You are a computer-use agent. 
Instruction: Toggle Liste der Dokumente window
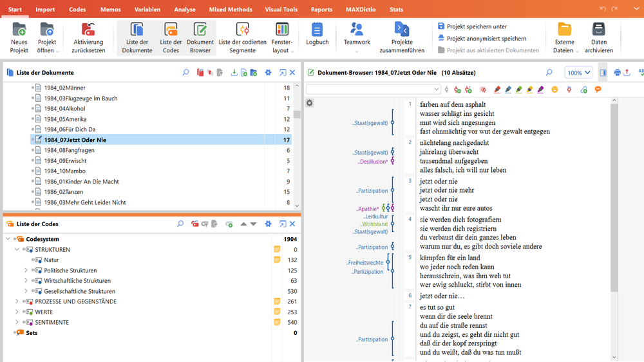[137, 38]
